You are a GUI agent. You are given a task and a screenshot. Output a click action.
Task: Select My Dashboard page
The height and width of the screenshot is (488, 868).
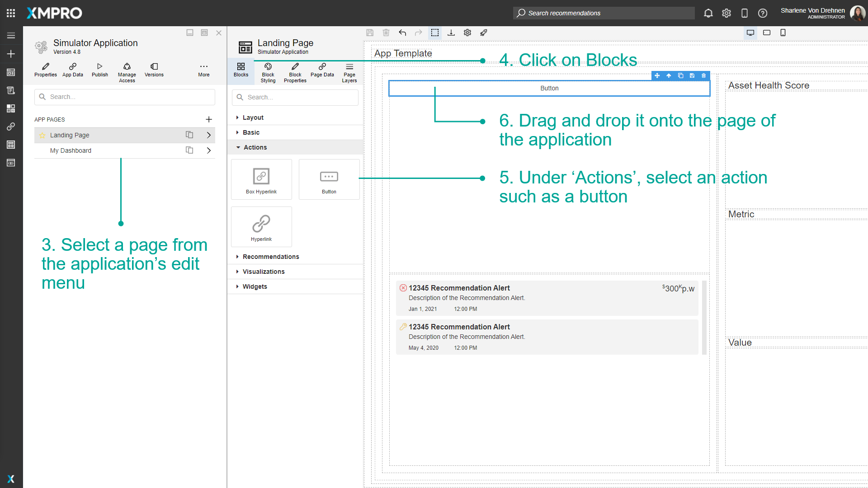[x=71, y=150]
